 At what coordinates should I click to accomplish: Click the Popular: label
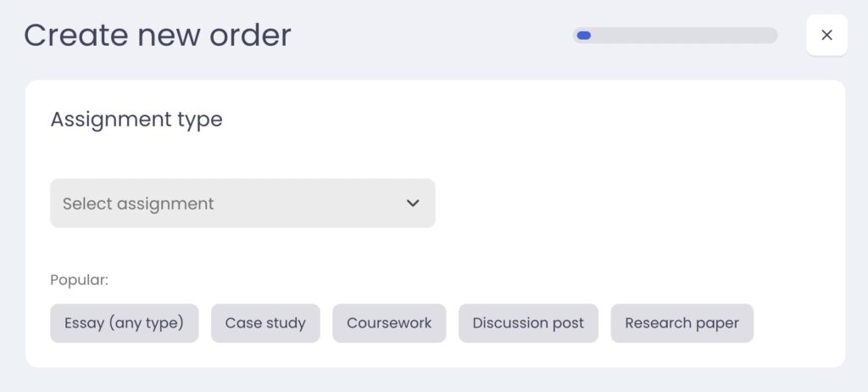(80, 279)
